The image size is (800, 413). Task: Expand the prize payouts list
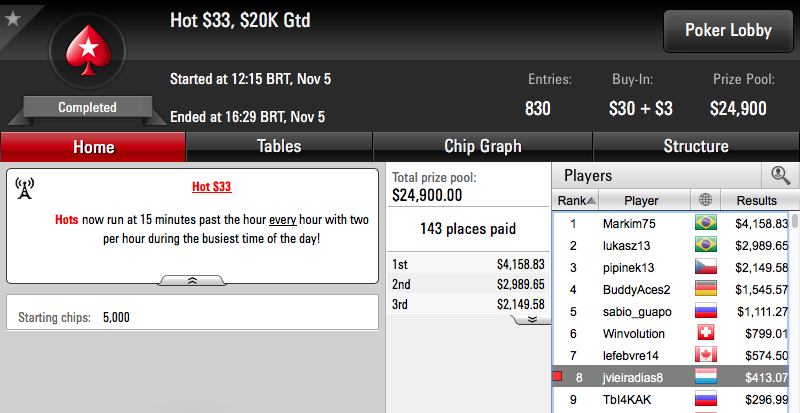(x=532, y=320)
